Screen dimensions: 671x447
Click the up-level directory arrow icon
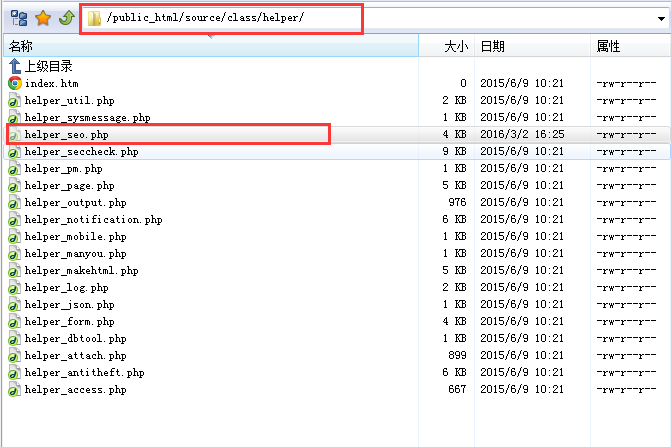15,66
